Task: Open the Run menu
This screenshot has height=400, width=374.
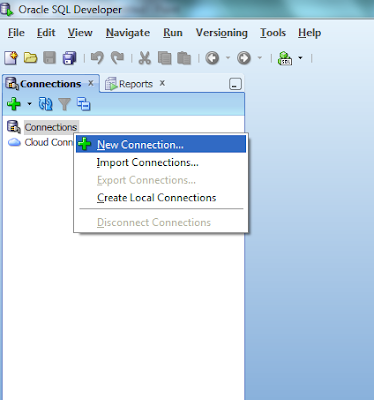Action: point(173,33)
